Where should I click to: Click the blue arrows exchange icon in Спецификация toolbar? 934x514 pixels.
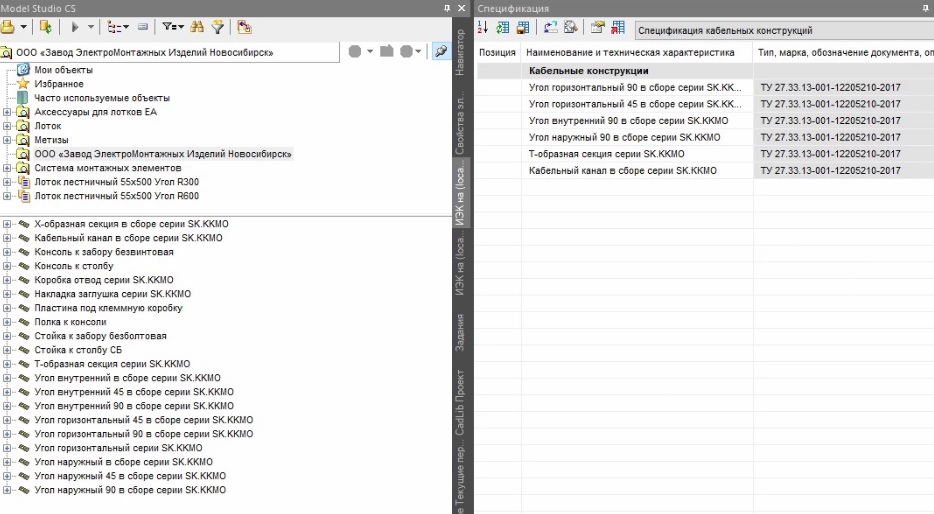pyautogui.click(x=550, y=27)
